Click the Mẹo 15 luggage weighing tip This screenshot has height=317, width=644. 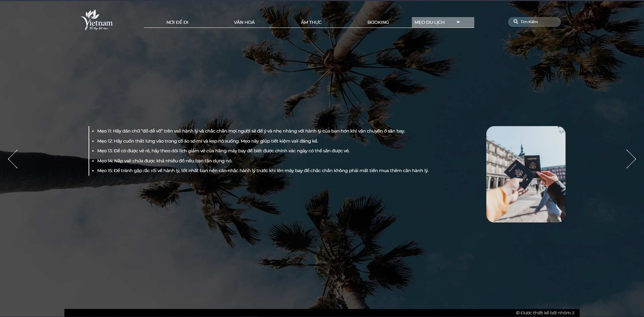(x=263, y=171)
